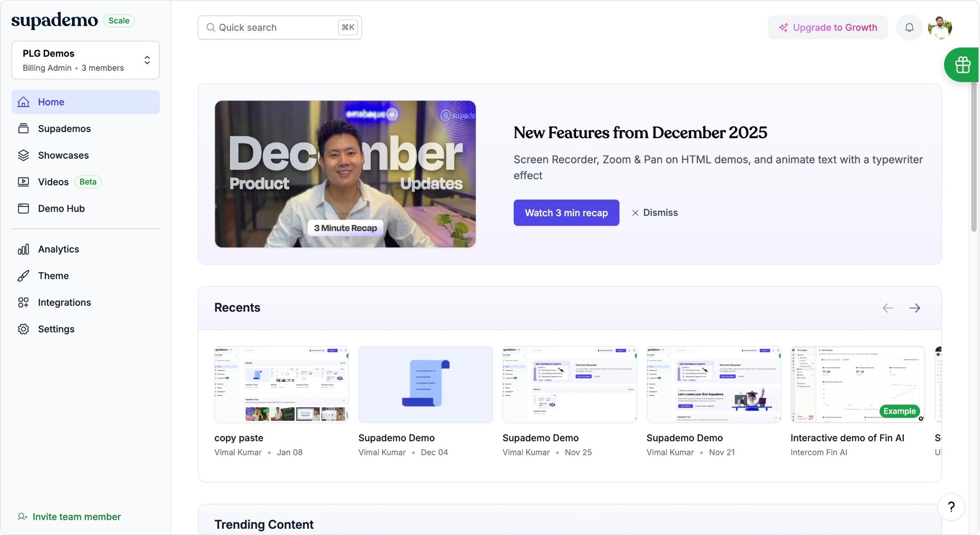Open Supademo Demo thumbnail dated Nov 25
The width and height of the screenshot is (980, 535).
point(570,385)
